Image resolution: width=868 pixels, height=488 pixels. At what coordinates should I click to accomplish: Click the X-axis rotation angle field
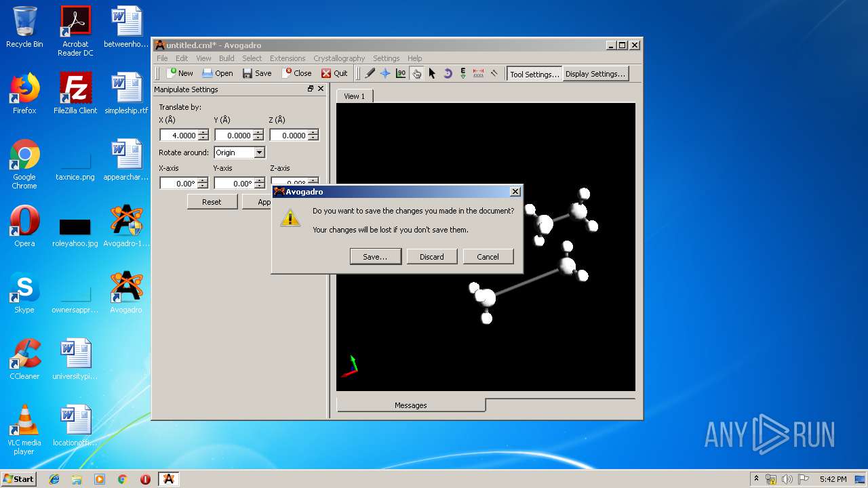pos(179,184)
